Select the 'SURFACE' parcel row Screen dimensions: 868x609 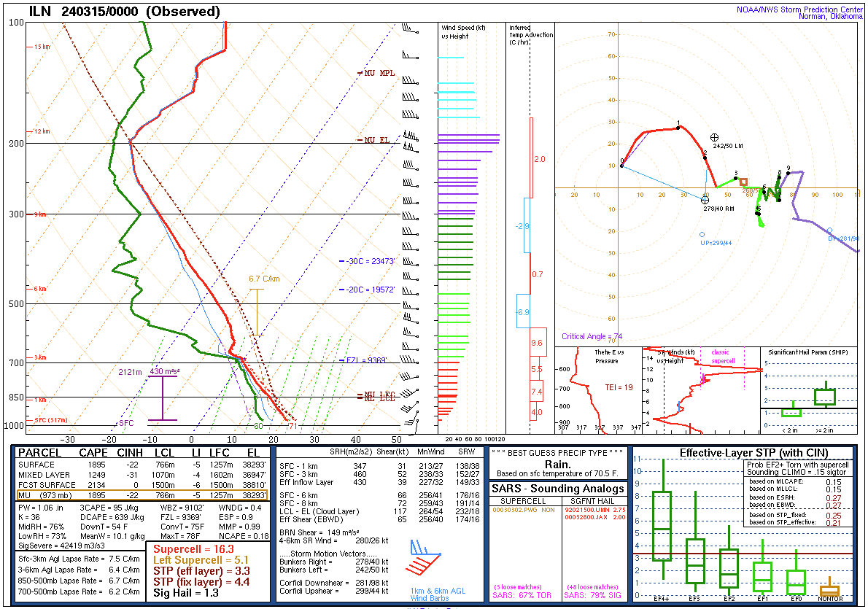(142, 465)
